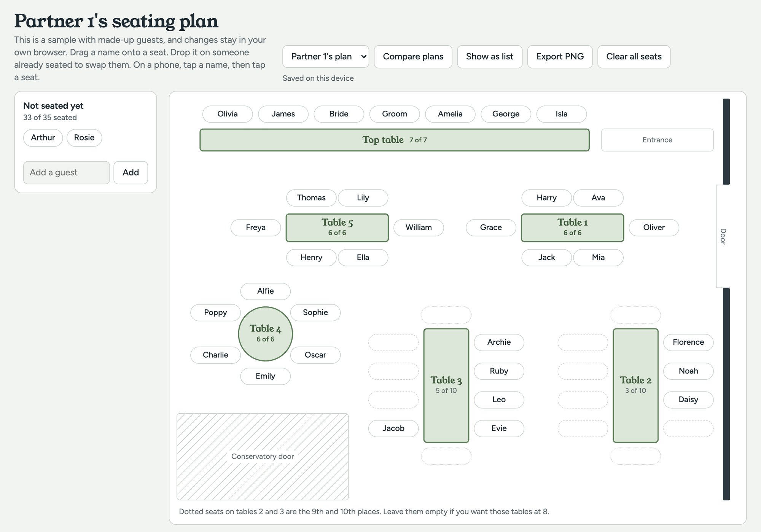Click the Table 5 rectangle
Viewport: 761px width, 532px height.
coord(337,228)
